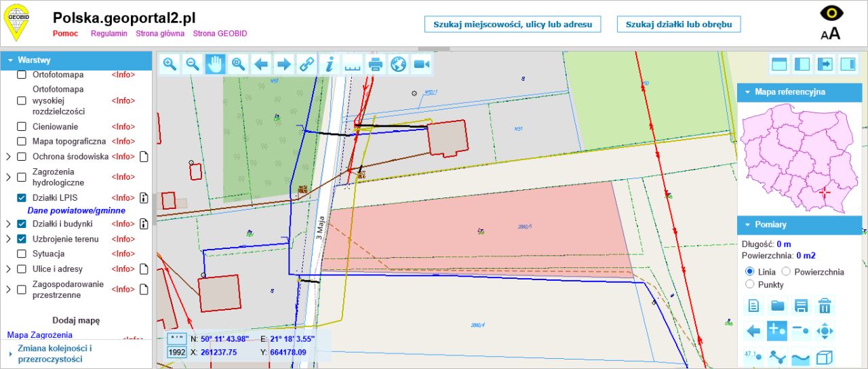The image size is (868, 369).
Task: Open the Pomoc link
Action: 65,33
